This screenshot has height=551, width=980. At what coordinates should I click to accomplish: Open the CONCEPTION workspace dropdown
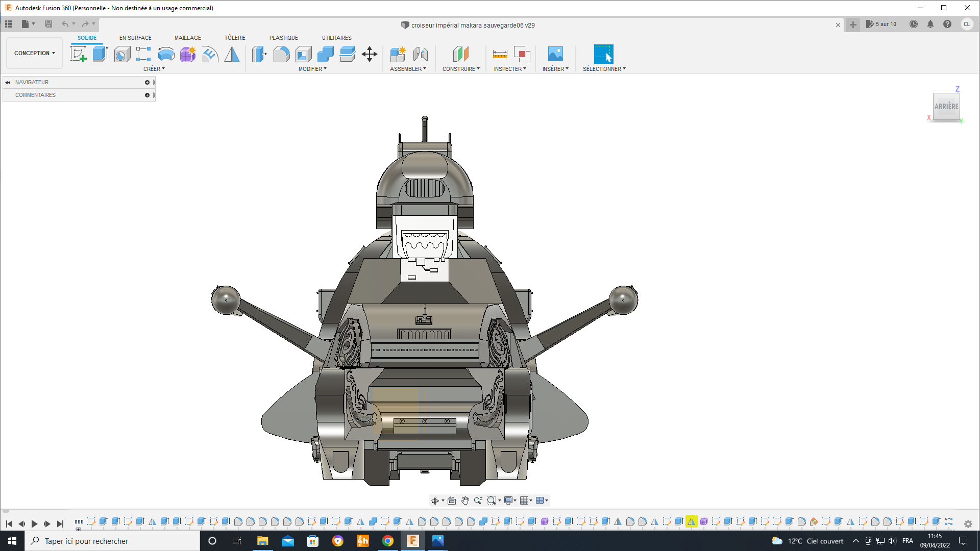pos(34,53)
